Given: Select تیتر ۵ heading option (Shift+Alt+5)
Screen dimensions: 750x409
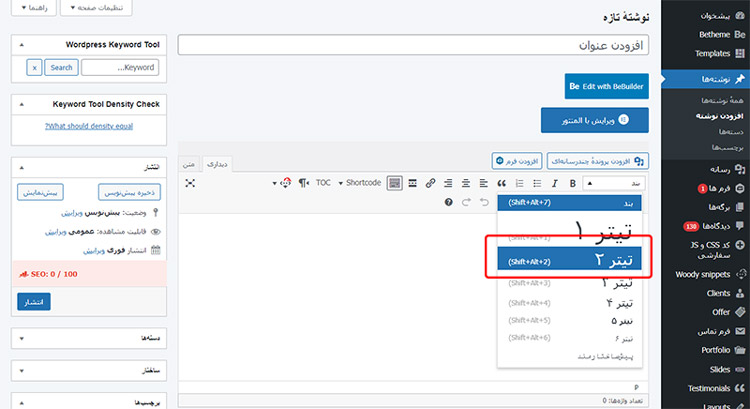Looking at the screenshot, I should (569, 321).
